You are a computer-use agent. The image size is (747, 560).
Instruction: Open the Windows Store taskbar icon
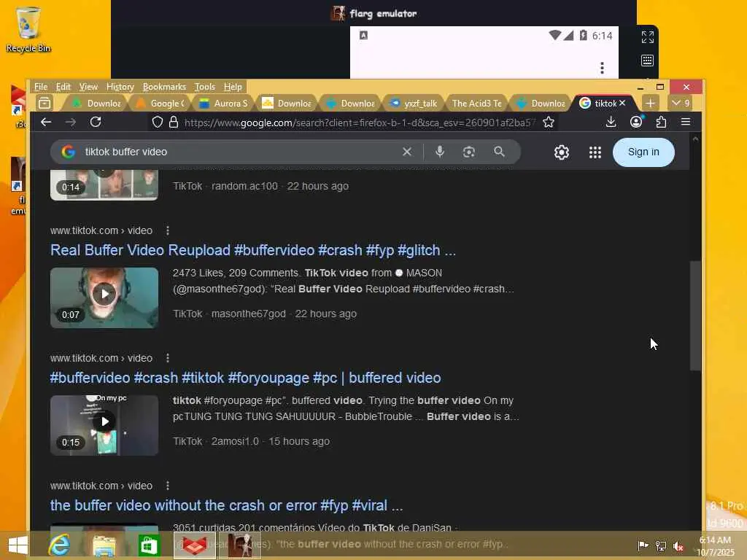149,545
